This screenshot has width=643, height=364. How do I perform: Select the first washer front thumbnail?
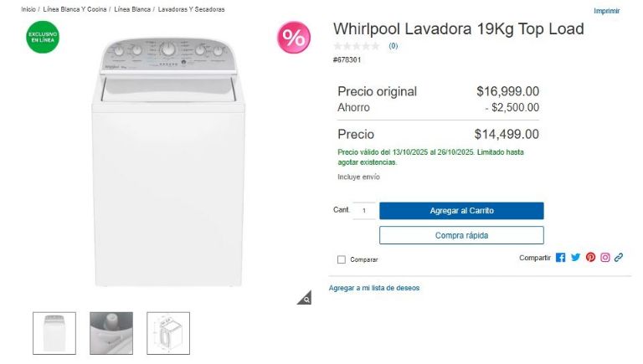coord(54,333)
